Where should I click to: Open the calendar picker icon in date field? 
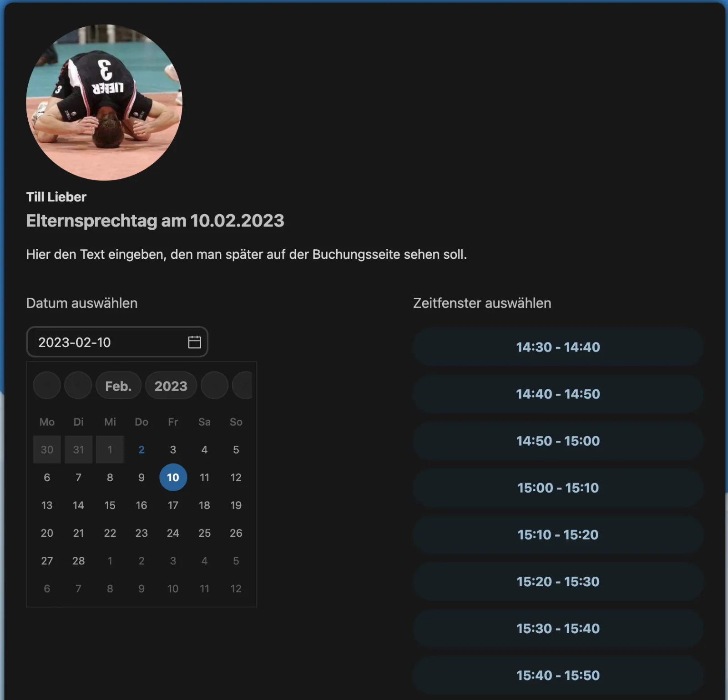click(x=194, y=342)
